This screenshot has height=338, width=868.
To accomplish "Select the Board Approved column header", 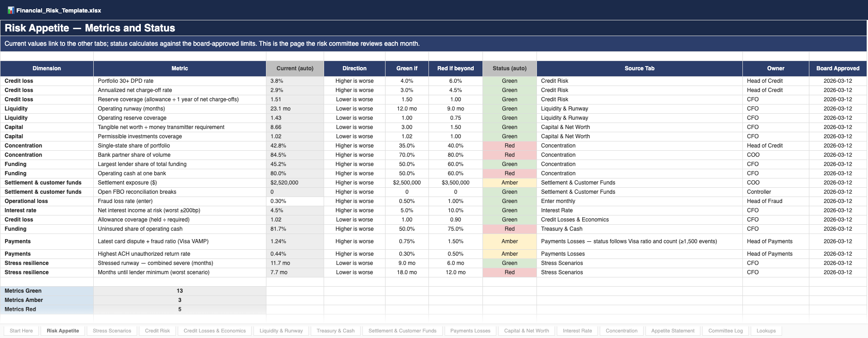I will coord(838,68).
